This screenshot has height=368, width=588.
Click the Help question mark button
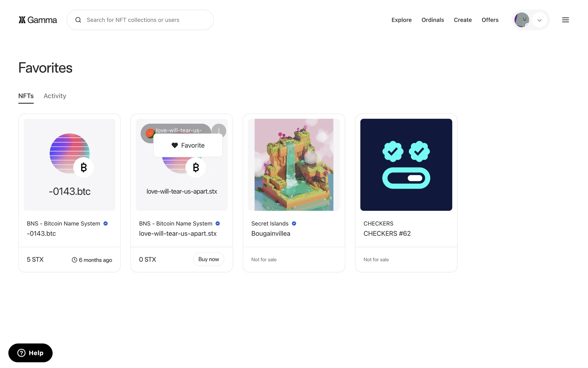click(30, 353)
